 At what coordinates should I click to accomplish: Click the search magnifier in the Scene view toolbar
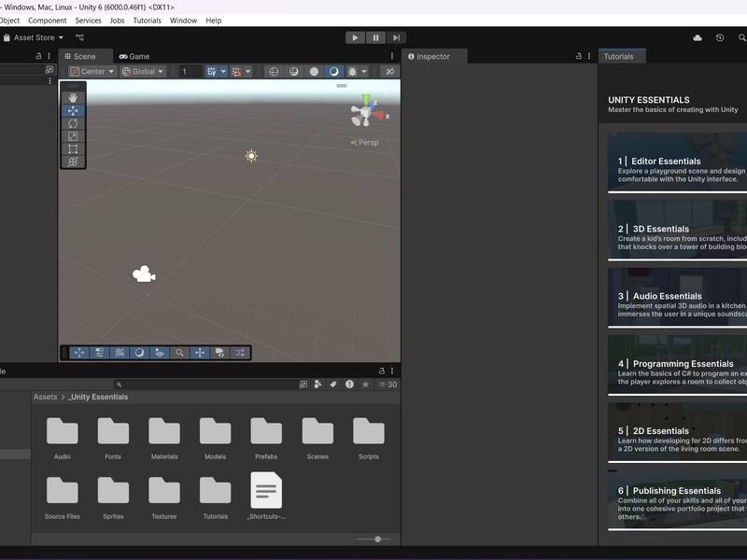tap(178, 354)
